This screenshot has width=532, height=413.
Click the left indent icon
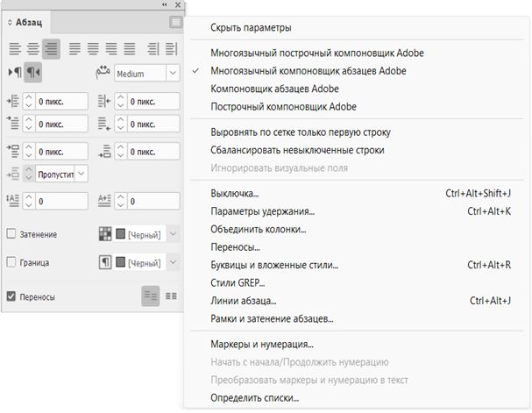13,101
